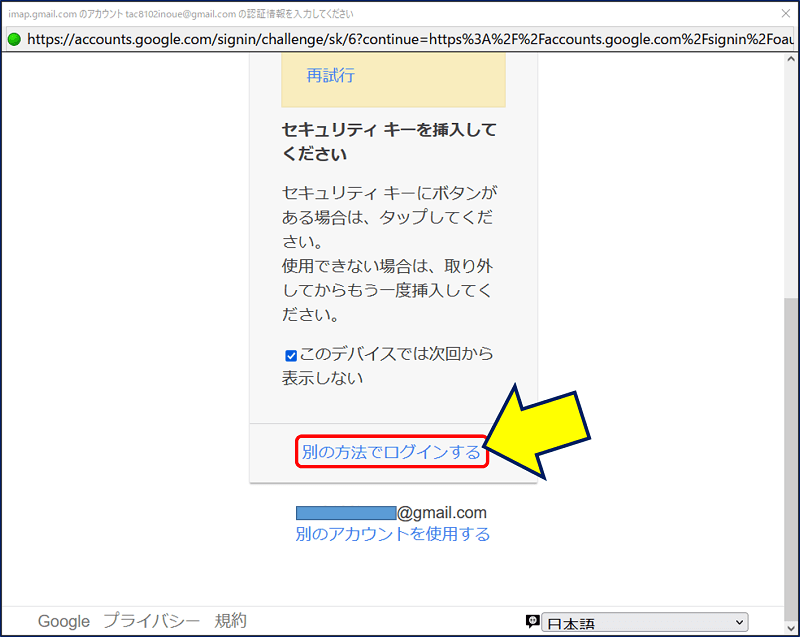The width and height of the screenshot is (800, 637).
Task: Click '別の方法でログインする' link
Action: [391, 452]
